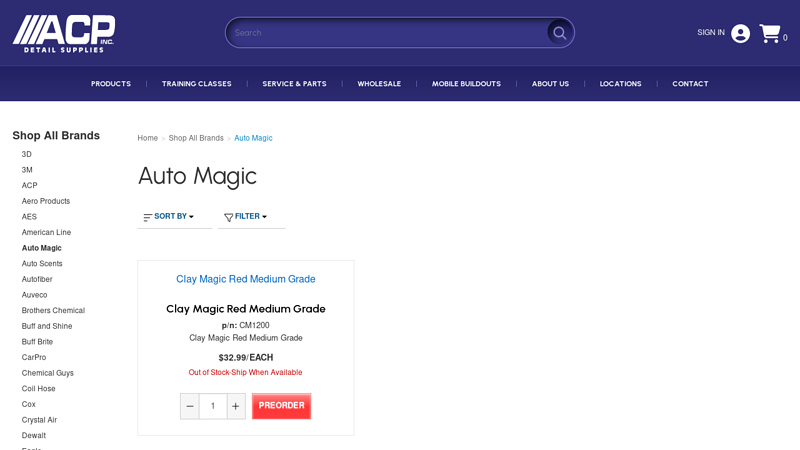Click the Auto Magic breadcrumb link
The width and height of the screenshot is (800, 450).
[x=253, y=138]
